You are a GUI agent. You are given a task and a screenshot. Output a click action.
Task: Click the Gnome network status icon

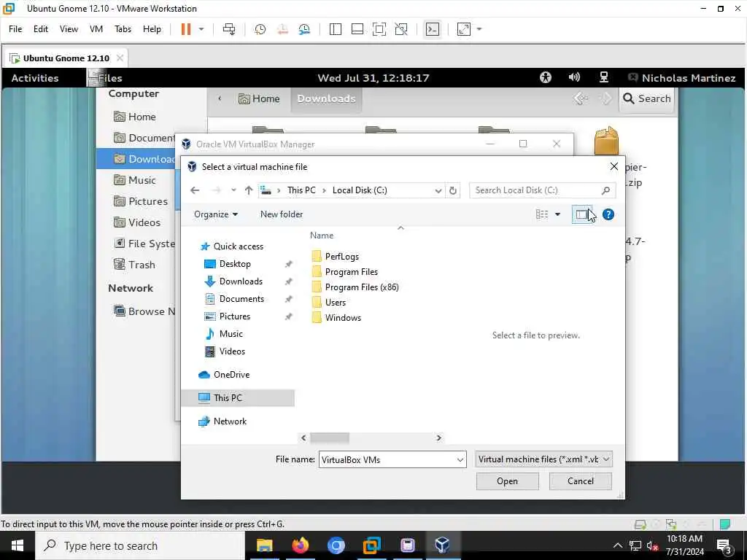tap(603, 77)
